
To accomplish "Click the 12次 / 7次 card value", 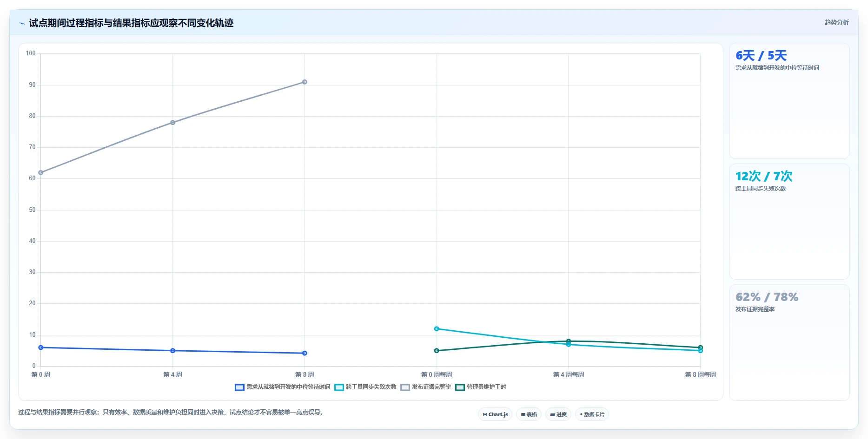I will pos(764,177).
